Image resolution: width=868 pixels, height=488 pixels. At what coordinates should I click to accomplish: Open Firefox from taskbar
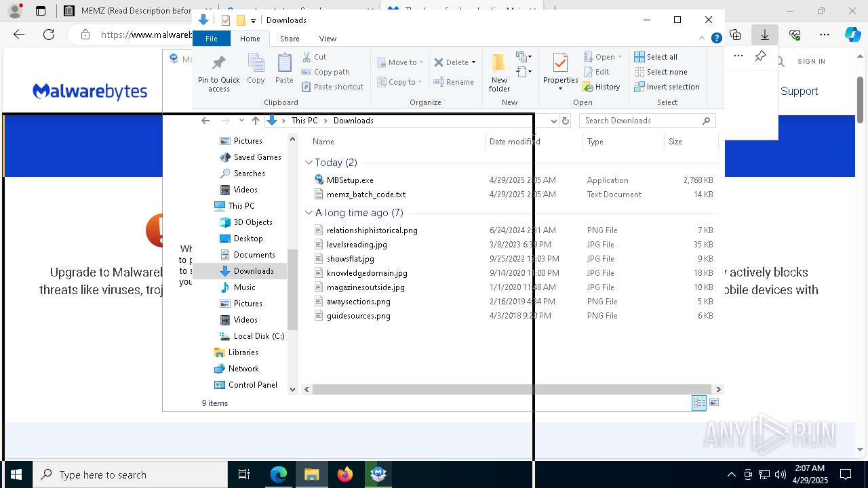(x=345, y=474)
